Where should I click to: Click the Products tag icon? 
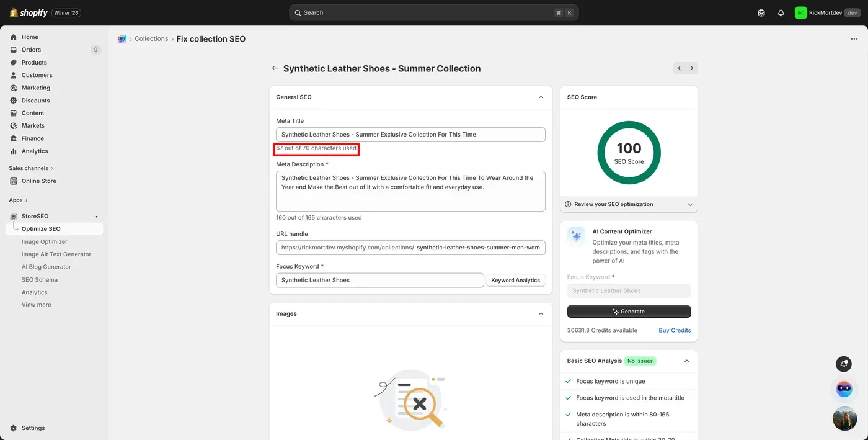(14, 63)
